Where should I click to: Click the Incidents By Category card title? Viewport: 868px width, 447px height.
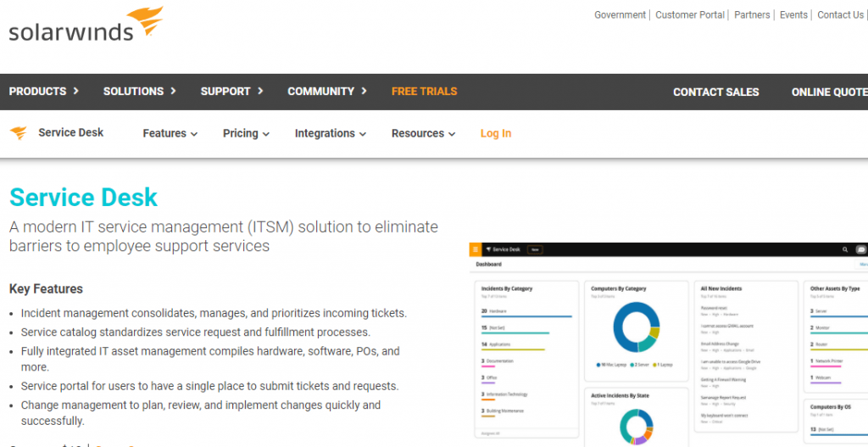(507, 288)
